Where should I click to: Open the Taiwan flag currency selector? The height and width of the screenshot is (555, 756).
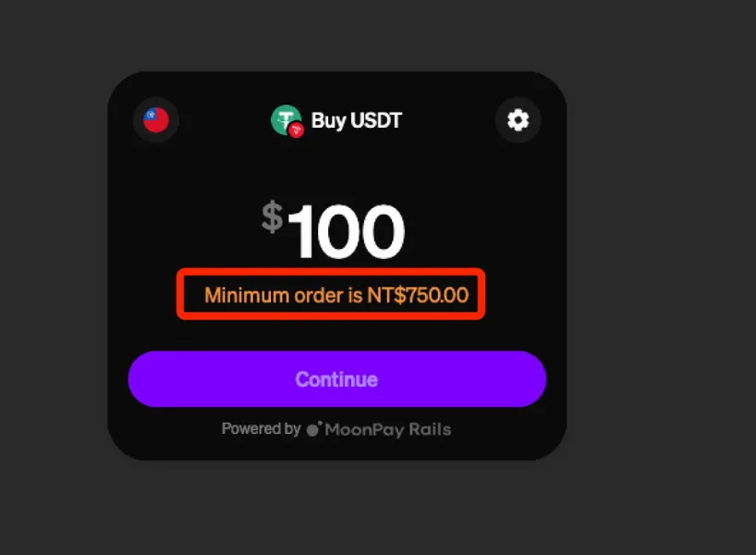156,119
